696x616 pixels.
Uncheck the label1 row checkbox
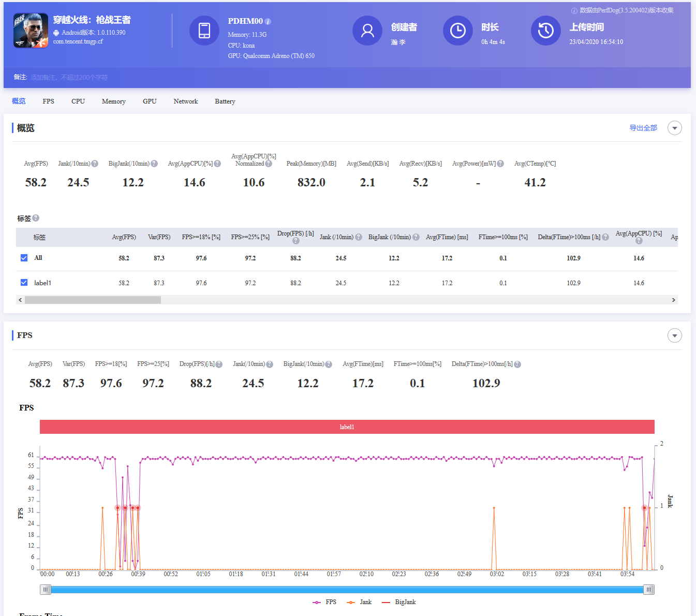click(x=24, y=283)
